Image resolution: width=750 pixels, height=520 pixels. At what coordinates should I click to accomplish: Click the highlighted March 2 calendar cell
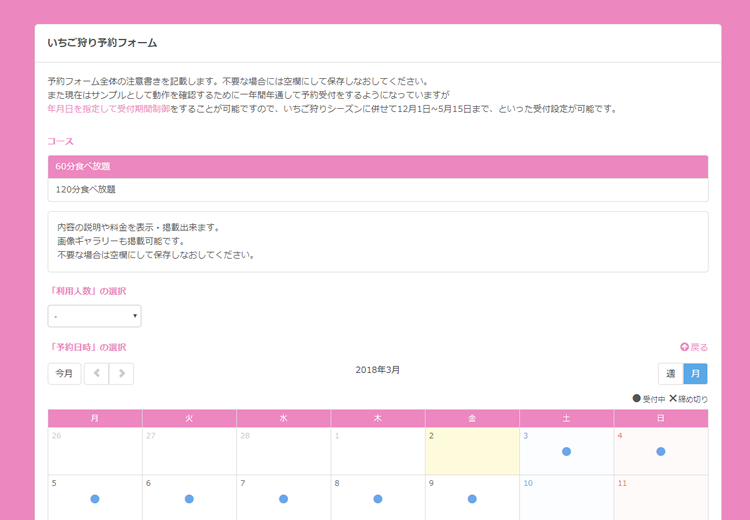472,451
